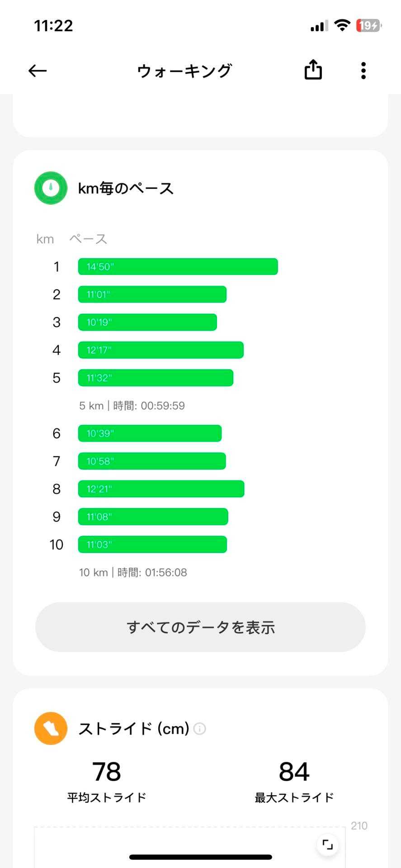Select the km 10 pace bar 11'03"
401x868 pixels.
(x=152, y=545)
